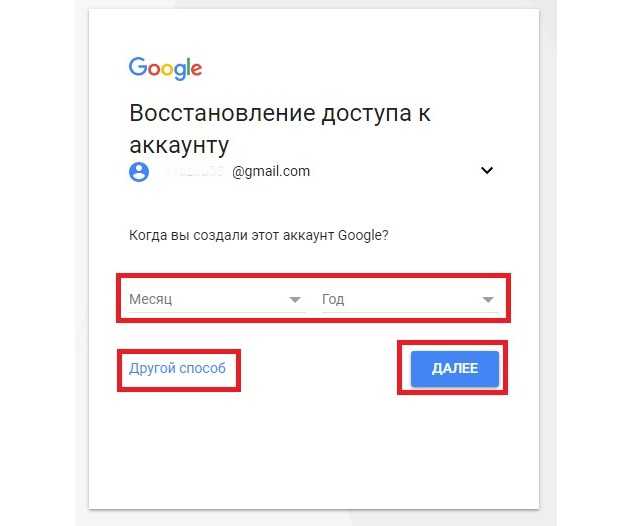The image size is (640, 526).
Task: Click the @gmail.com email address text
Action: (271, 171)
